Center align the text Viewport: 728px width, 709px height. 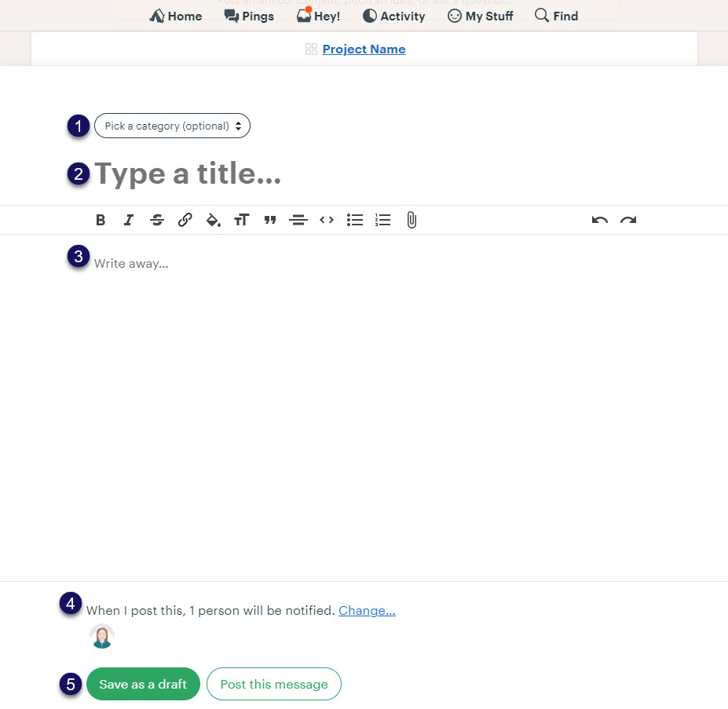tap(298, 220)
